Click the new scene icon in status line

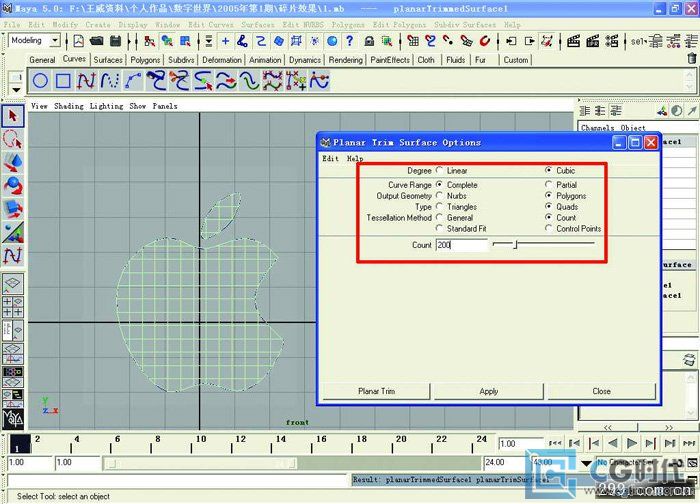[x=79, y=41]
